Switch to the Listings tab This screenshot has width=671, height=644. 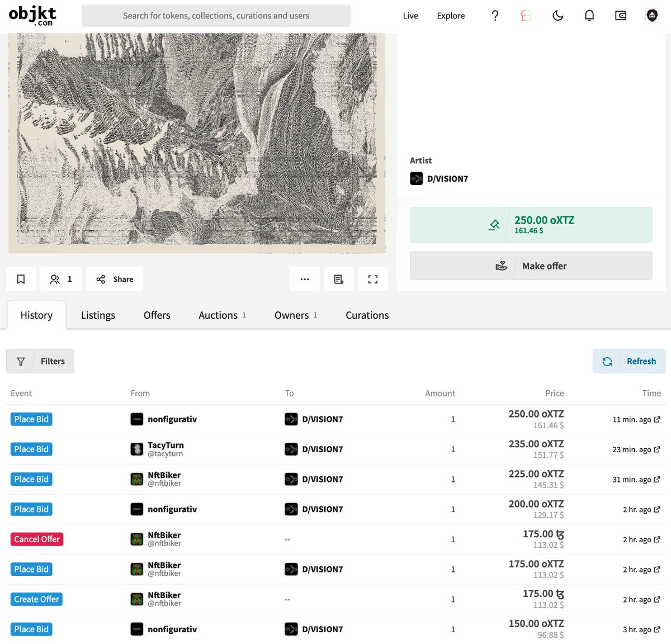point(98,315)
